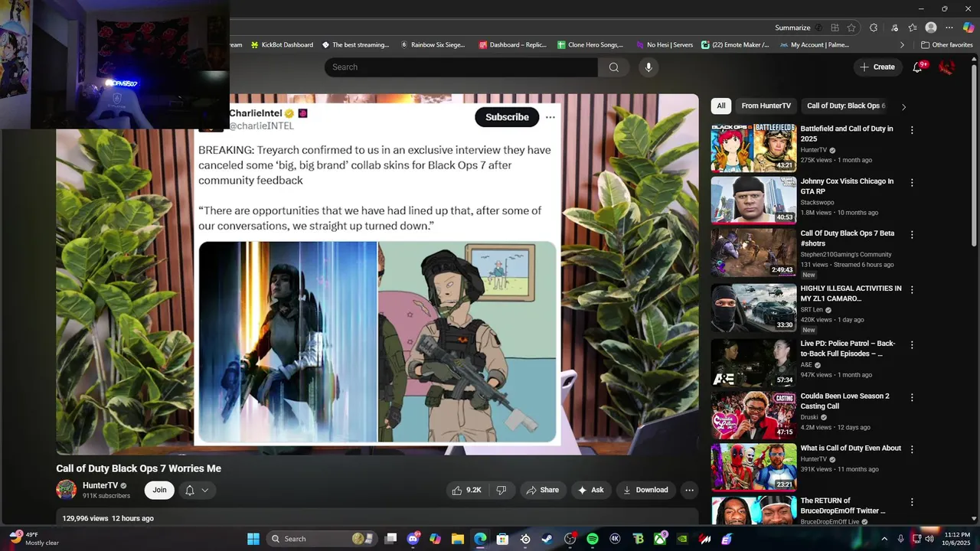The image size is (980, 551).
Task: Open options for HIGHLY ILLEGAL ACTIVITIES video
Action: click(912, 289)
